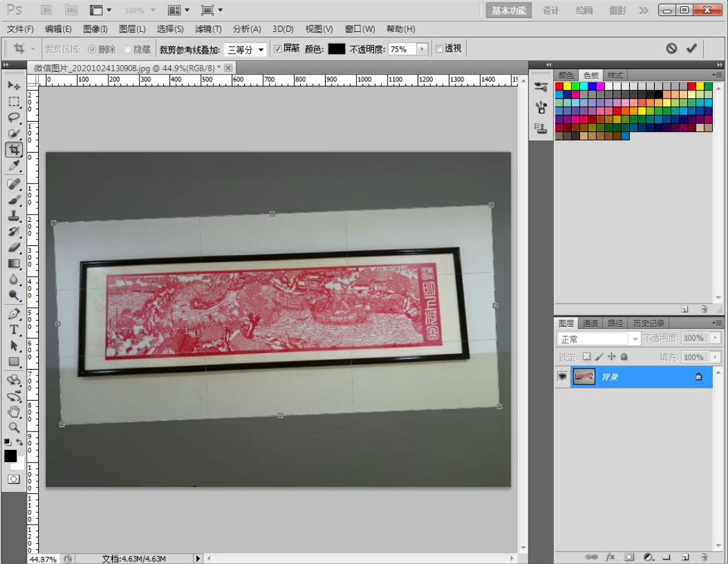The image size is (728, 564).
Task: Select the Zoom tool
Action: [x=14, y=427]
